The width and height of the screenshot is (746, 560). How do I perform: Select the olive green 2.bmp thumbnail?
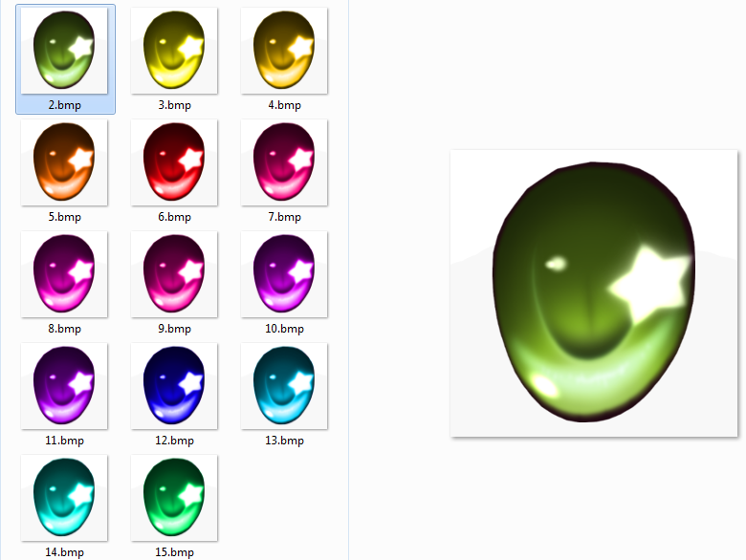click(64, 51)
